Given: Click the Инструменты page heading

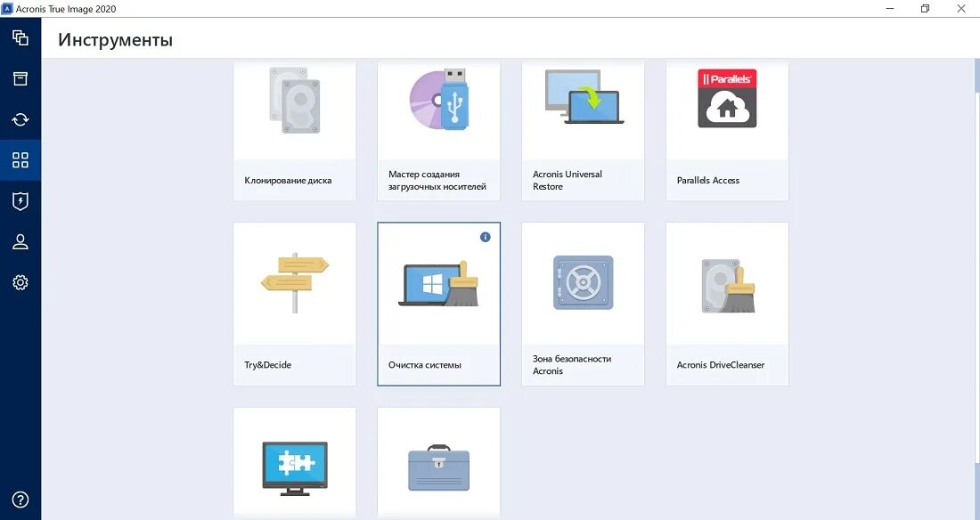Looking at the screenshot, I should pos(115,40).
